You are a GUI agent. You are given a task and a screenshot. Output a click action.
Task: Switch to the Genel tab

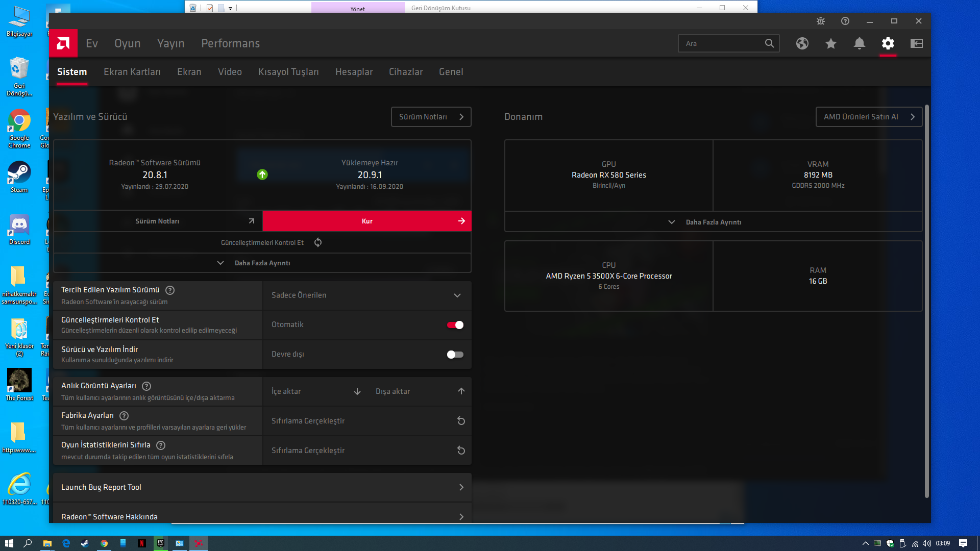451,72
